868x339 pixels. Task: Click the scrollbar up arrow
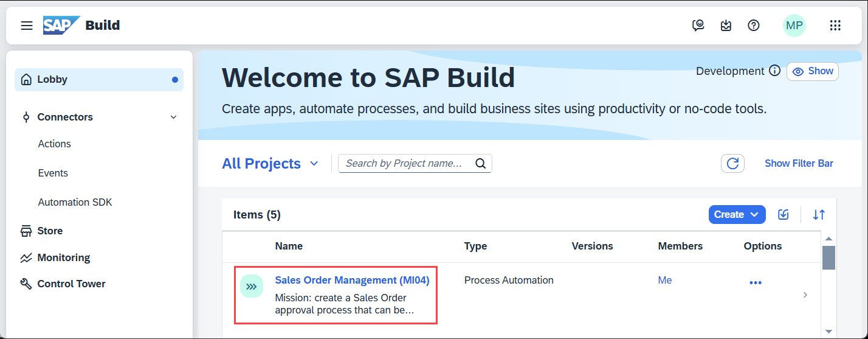tap(828, 239)
